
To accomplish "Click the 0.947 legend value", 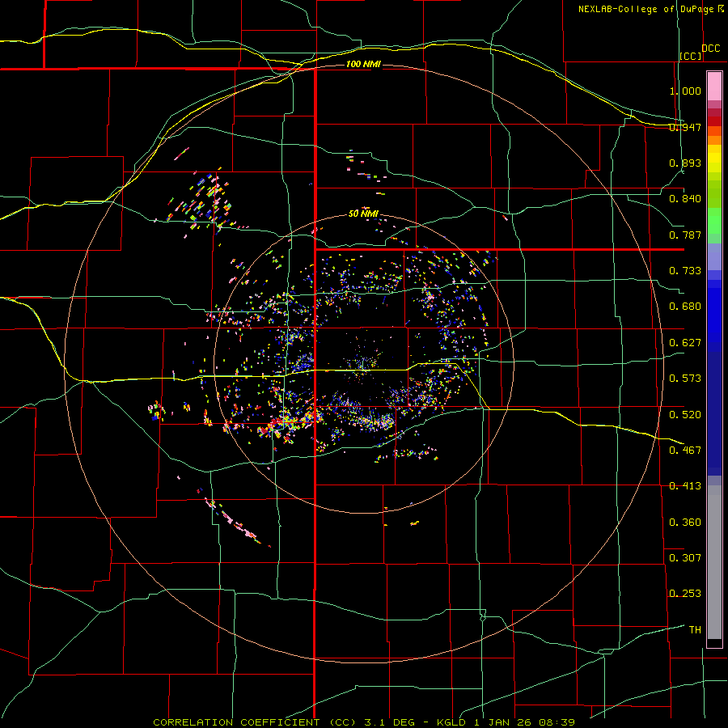I will click(x=685, y=127).
